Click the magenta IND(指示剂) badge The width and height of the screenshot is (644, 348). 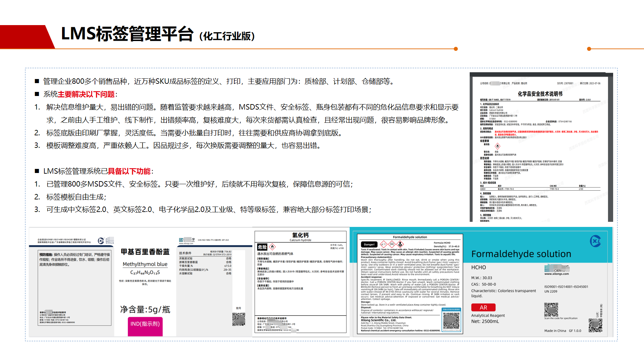[x=145, y=324]
